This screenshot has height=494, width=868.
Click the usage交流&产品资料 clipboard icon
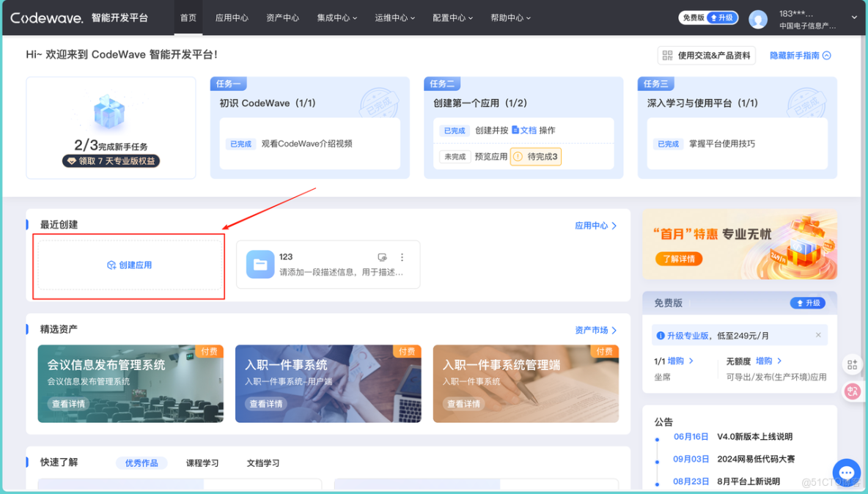coord(667,55)
